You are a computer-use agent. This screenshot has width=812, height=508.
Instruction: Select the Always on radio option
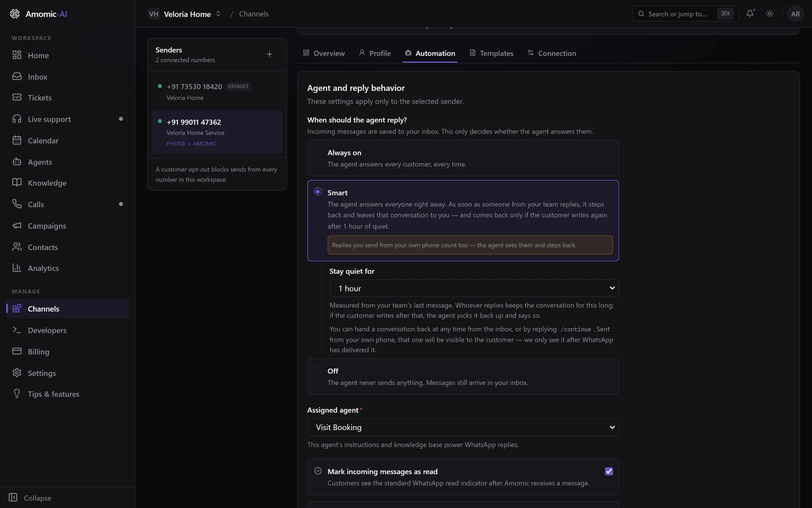coord(318,152)
